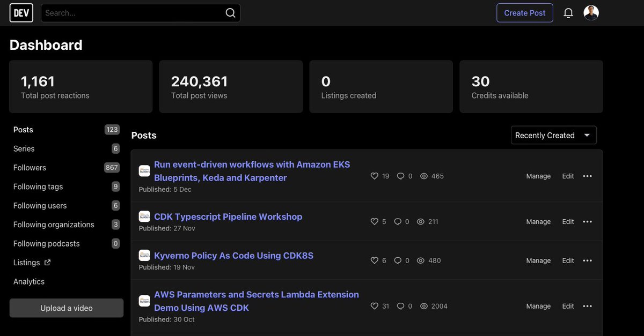Screen dimensions: 644x336
Task: Click the eye icon on Kyverno Policy post
Action: click(421, 260)
